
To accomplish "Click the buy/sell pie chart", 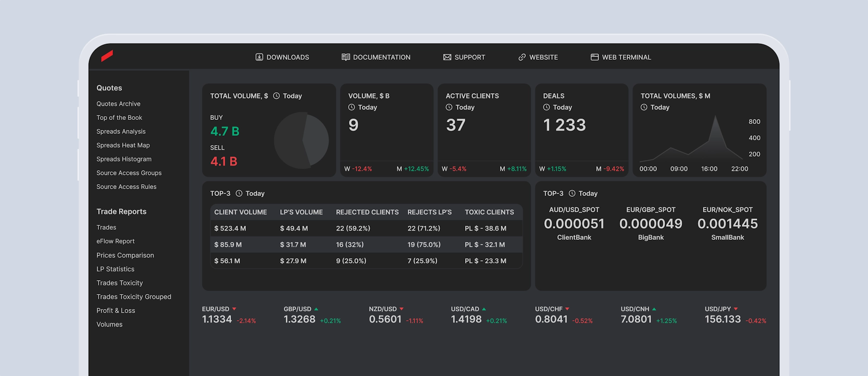I will [x=301, y=140].
